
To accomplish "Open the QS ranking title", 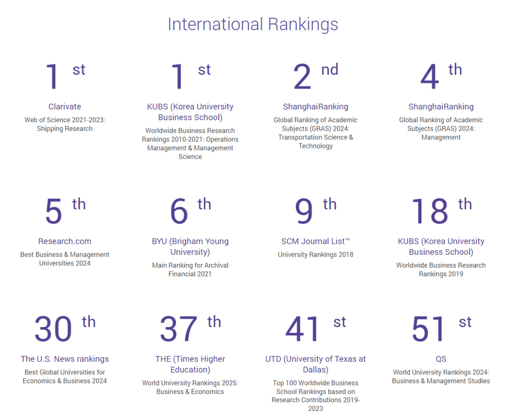I will tap(441, 359).
